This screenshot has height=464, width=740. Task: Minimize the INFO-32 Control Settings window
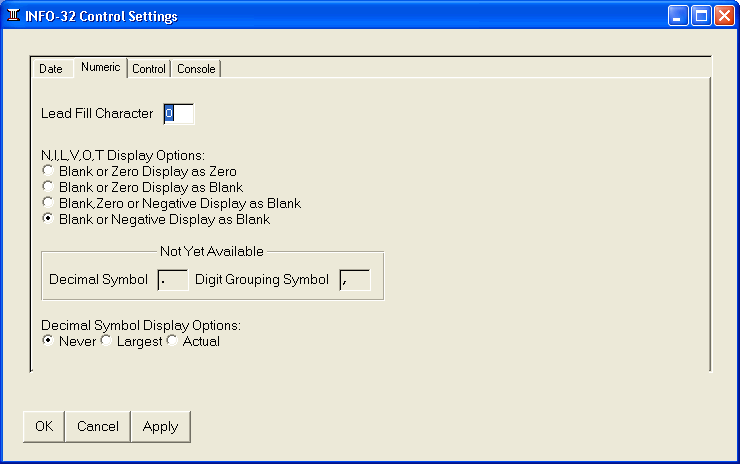coord(678,16)
